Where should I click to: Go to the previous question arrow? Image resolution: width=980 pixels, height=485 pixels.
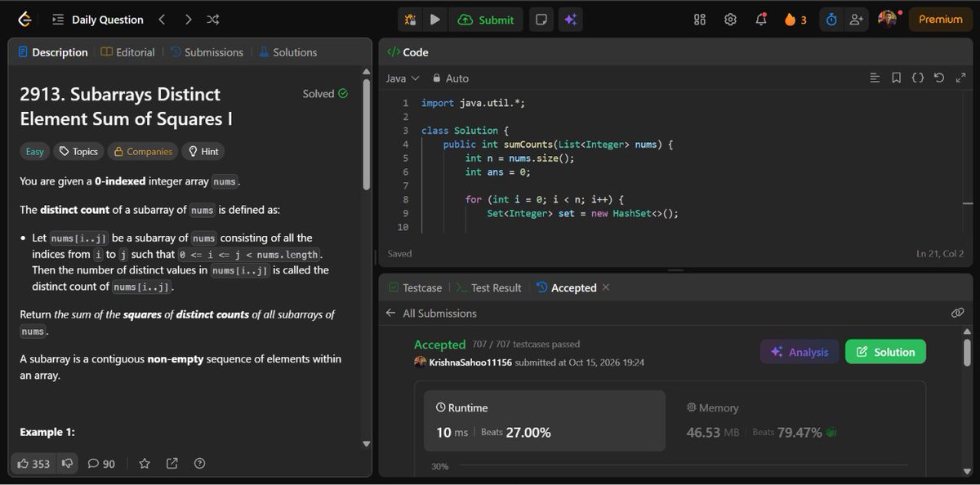162,20
